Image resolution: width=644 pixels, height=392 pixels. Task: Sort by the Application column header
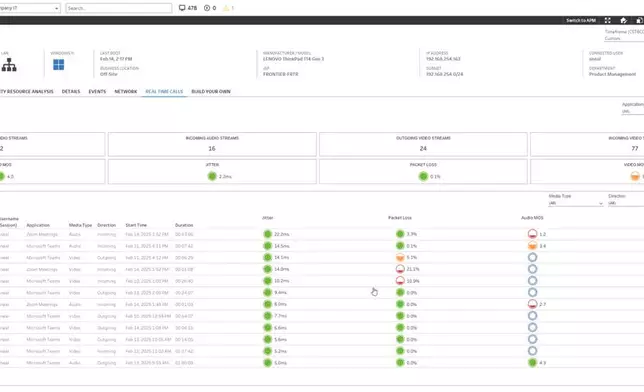tap(38, 225)
